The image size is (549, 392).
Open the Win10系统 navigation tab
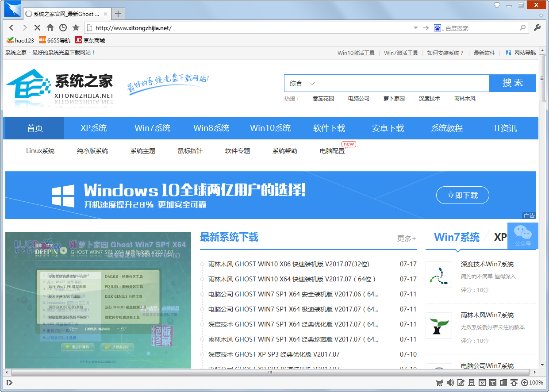(x=270, y=128)
